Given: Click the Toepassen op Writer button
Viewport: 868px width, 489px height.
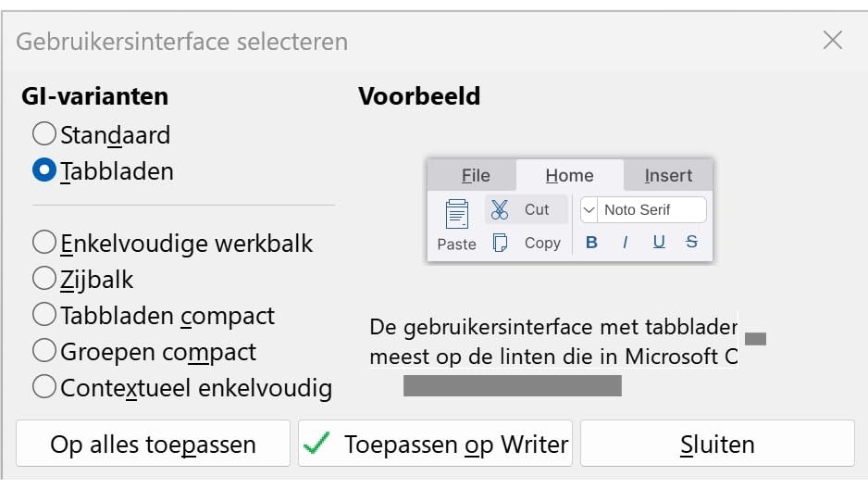Looking at the screenshot, I should coord(436,445).
